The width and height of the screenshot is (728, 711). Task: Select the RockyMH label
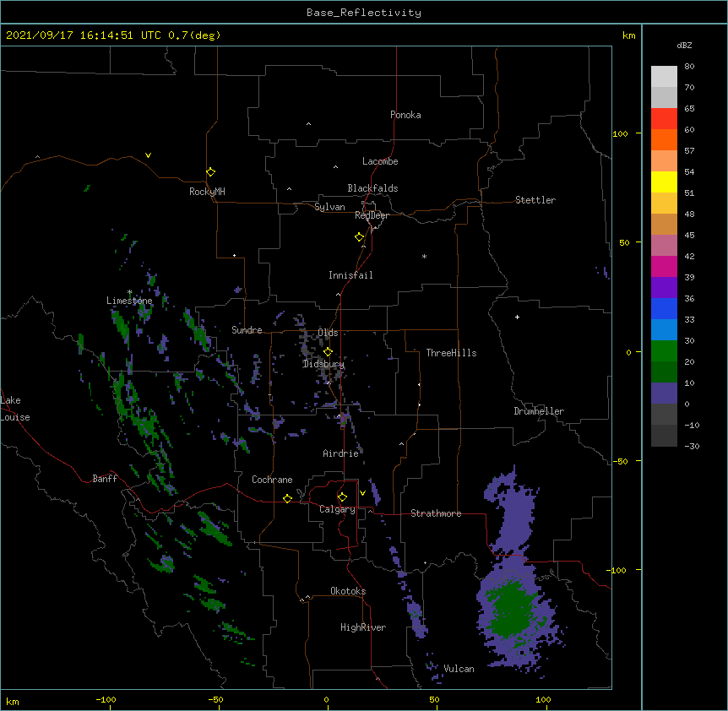pyautogui.click(x=207, y=192)
